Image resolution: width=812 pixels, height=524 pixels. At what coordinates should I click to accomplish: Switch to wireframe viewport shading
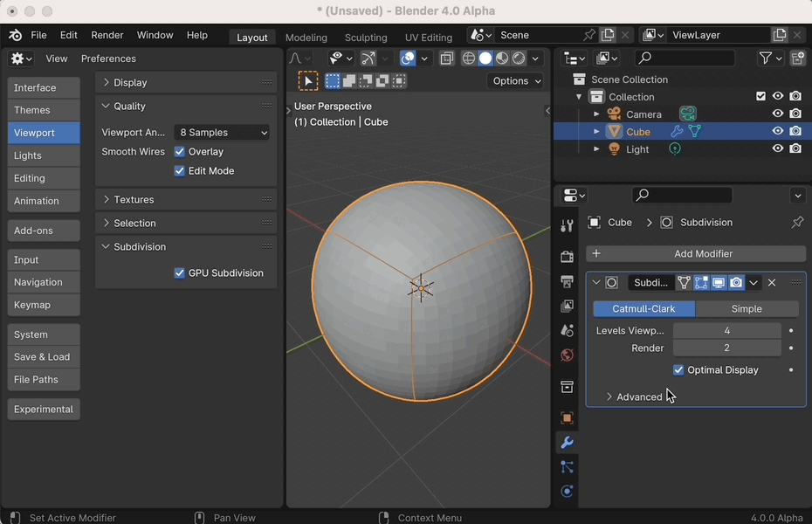click(469, 59)
